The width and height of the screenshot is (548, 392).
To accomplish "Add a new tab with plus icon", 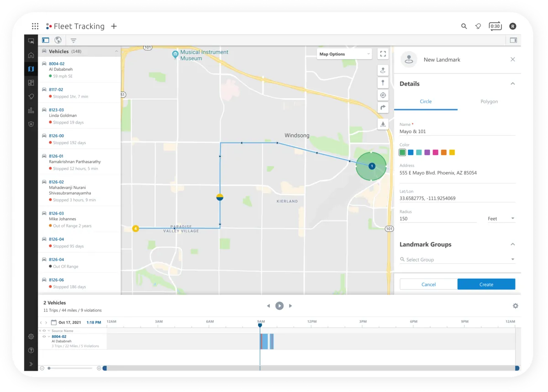I will (x=114, y=26).
